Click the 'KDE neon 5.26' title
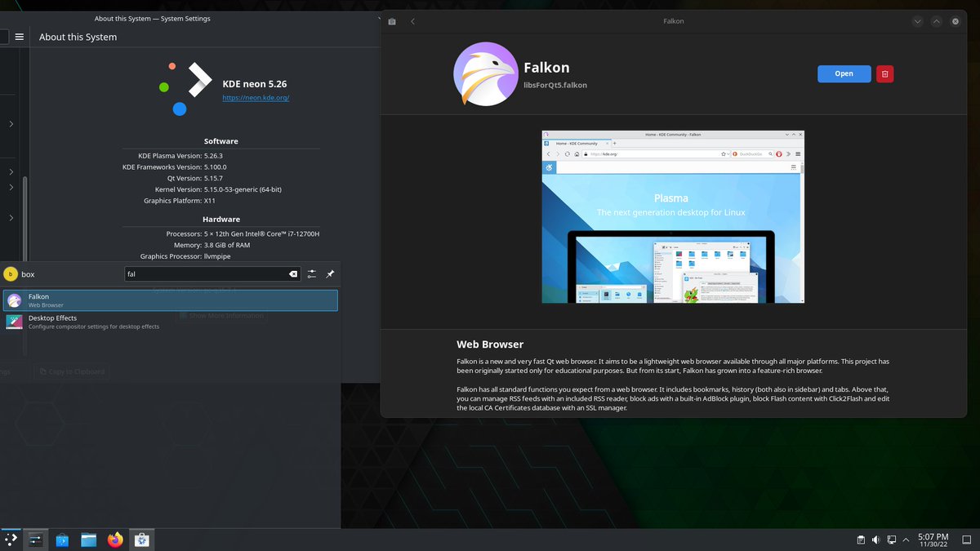 [255, 83]
